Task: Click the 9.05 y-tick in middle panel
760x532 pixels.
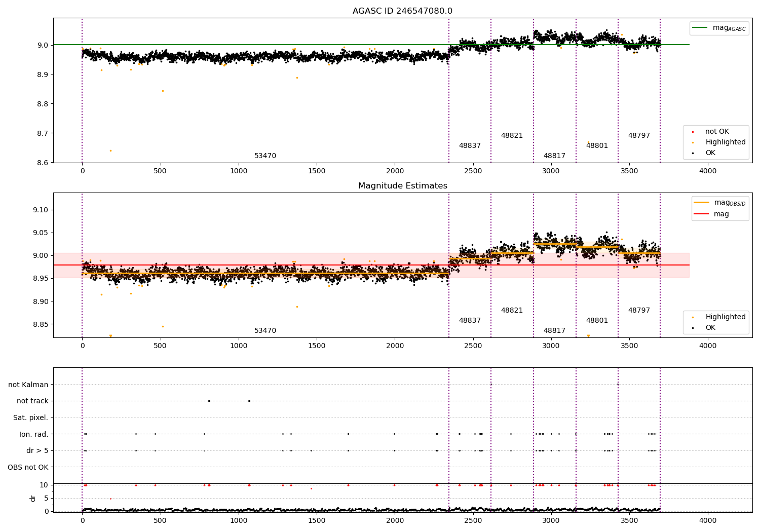Action: tap(41, 233)
